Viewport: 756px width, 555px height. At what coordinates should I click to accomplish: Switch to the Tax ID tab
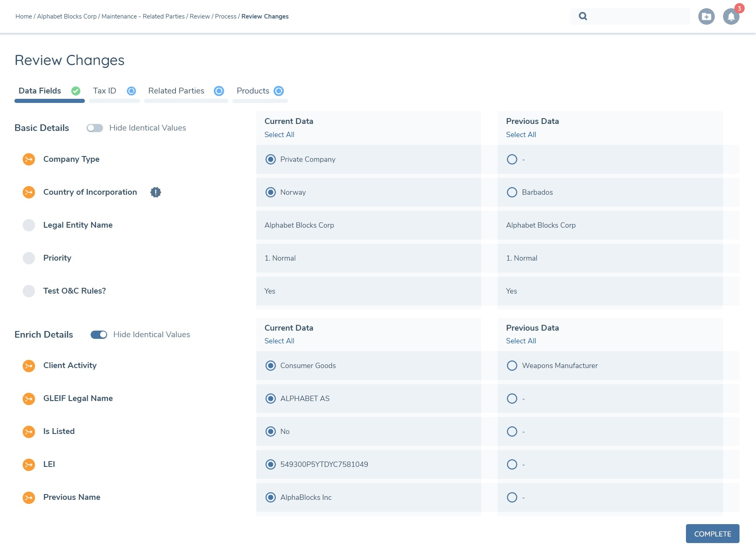pos(104,91)
